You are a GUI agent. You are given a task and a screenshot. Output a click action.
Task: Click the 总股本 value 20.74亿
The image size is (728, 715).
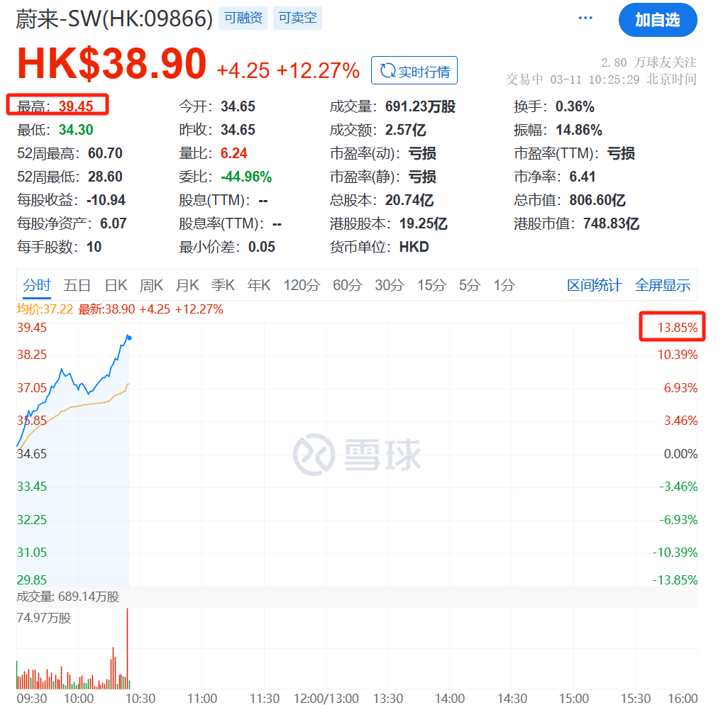409,199
